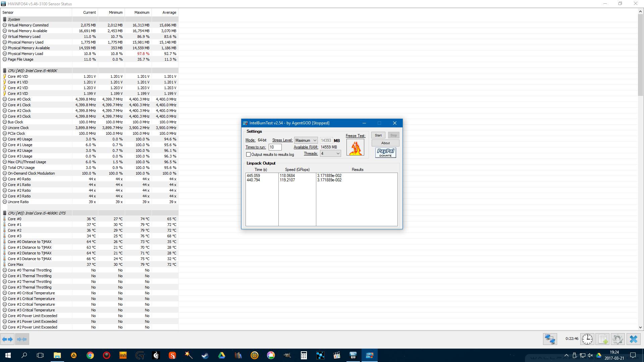Open File Explorer from taskbar

57,355
